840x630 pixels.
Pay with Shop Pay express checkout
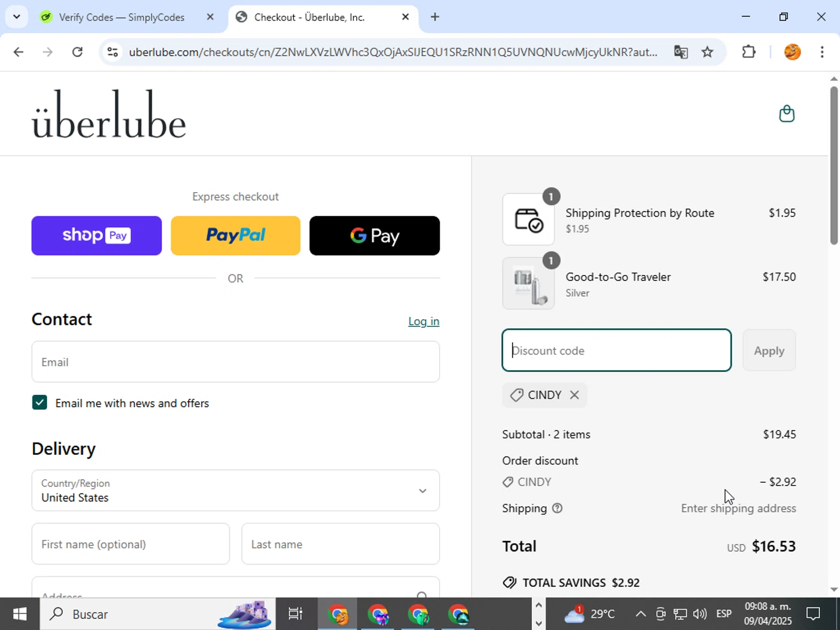(96, 236)
